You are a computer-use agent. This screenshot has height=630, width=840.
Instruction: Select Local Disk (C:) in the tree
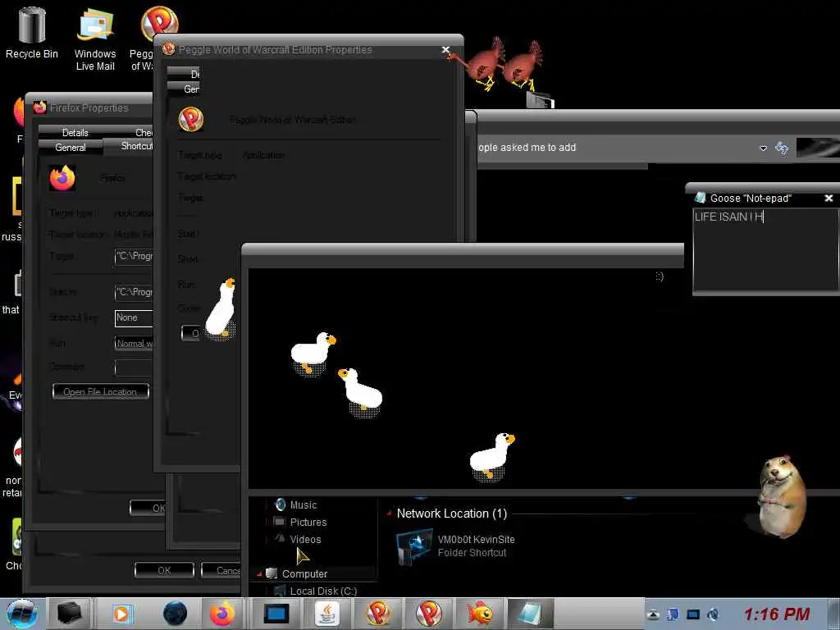pos(323,591)
